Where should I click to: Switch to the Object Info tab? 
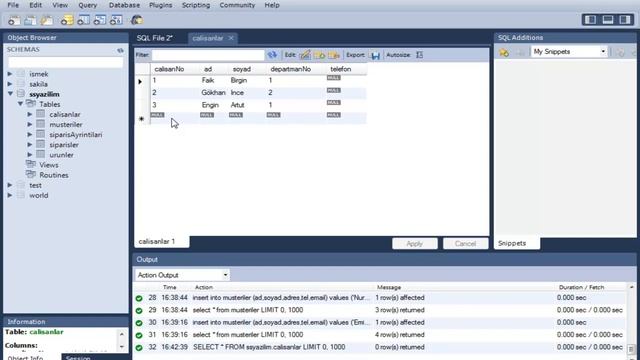point(25,358)
